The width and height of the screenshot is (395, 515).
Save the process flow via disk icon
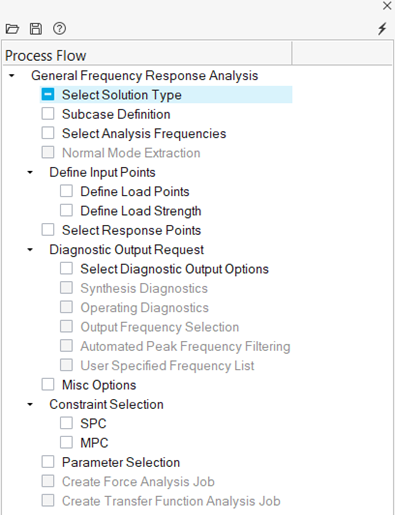pyautogui.click(x=36, y=29)
